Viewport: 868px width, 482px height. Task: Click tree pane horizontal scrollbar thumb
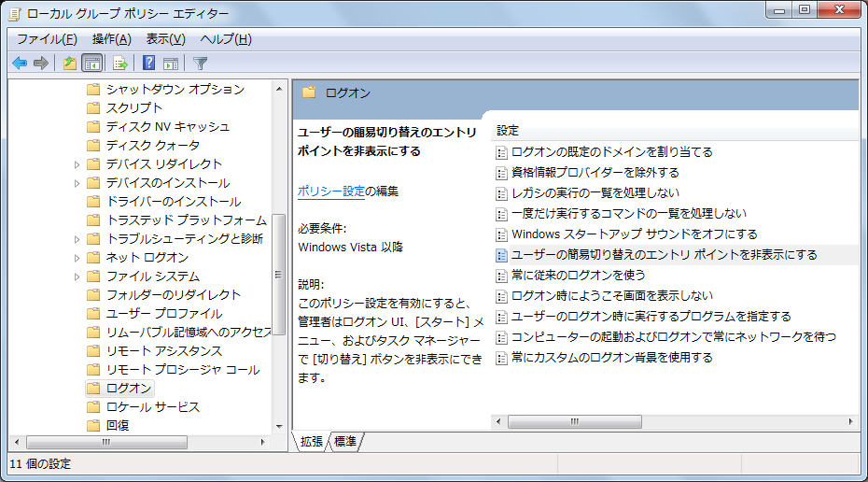(x=106, y=442)
